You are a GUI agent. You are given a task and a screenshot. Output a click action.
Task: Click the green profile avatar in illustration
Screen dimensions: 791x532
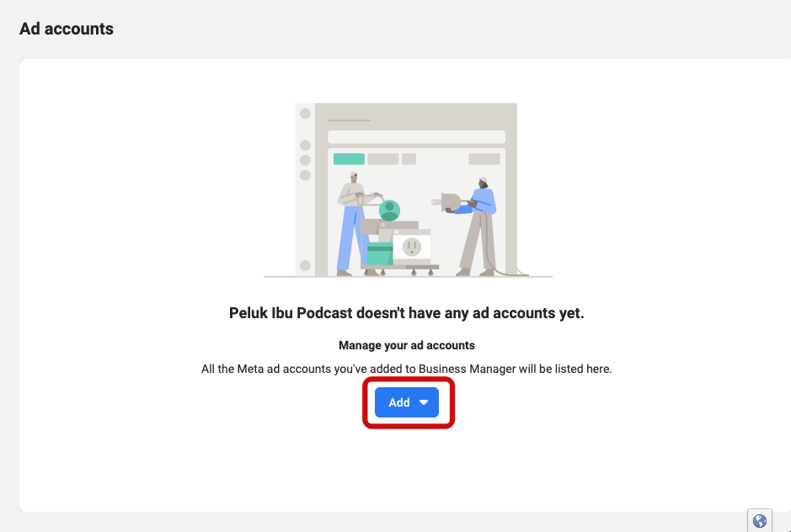coord(389,210)
